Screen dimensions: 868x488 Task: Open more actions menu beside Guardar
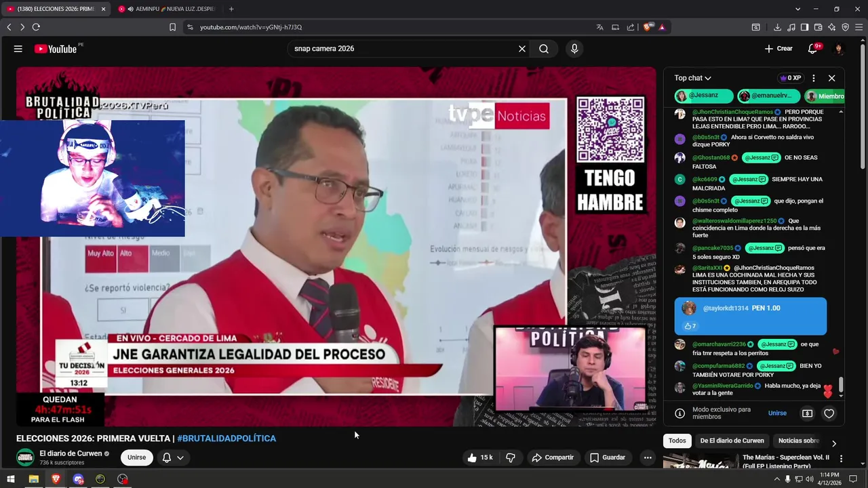648,457
